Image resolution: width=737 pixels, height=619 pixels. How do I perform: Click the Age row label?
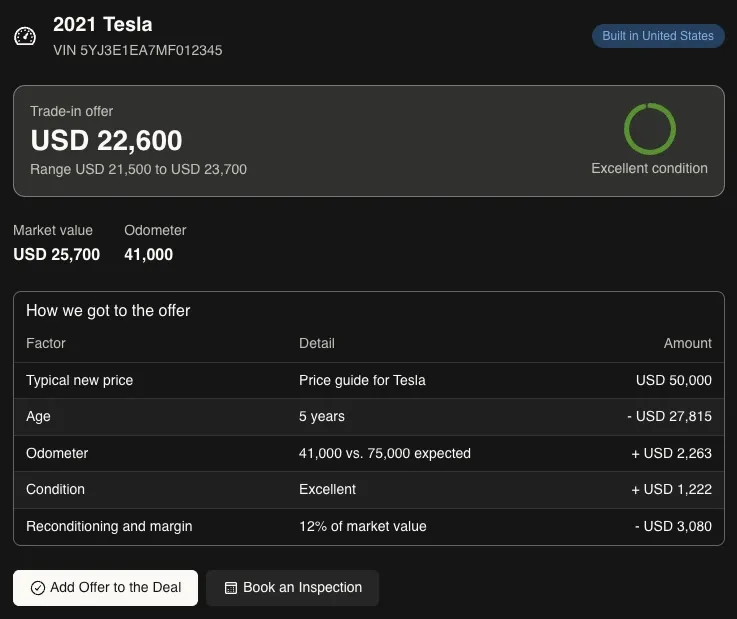(38, 416)
